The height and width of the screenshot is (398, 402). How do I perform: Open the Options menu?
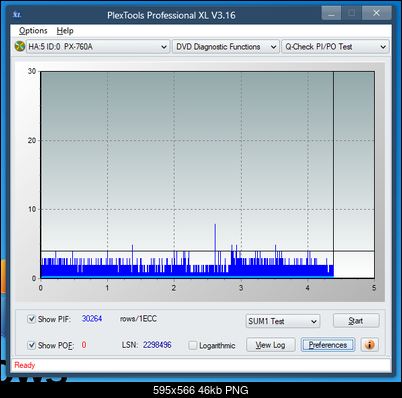tap(33, 31)
